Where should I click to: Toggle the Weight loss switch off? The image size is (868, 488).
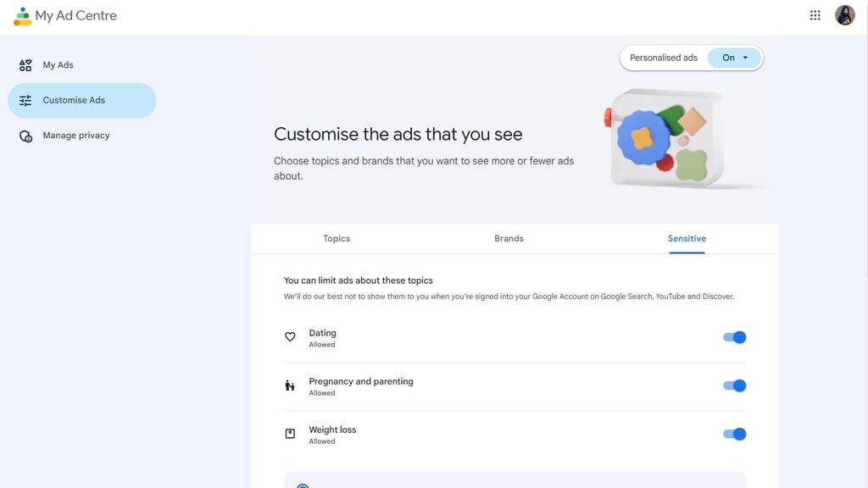(733, 433)
